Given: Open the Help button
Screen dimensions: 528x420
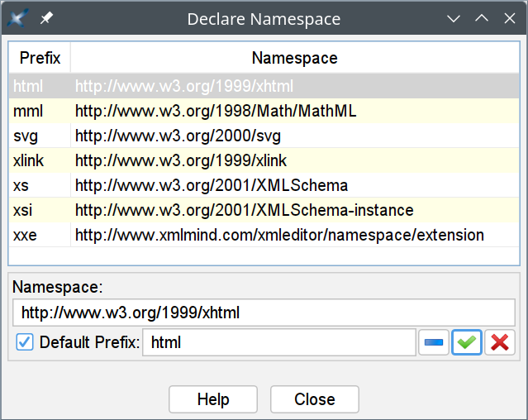Looking at the screenshot, I should [x=213, y=399].
